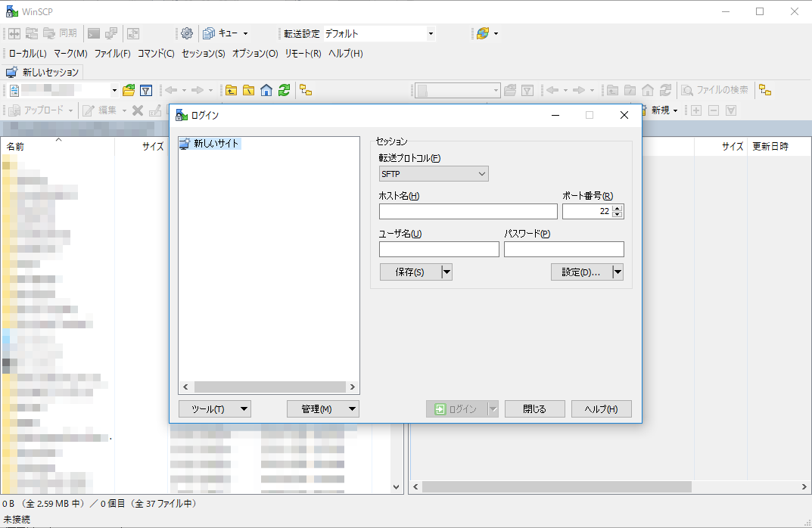812x528 pixels.
Task: Open the リモート(R) menu
Action: [303, 53]
